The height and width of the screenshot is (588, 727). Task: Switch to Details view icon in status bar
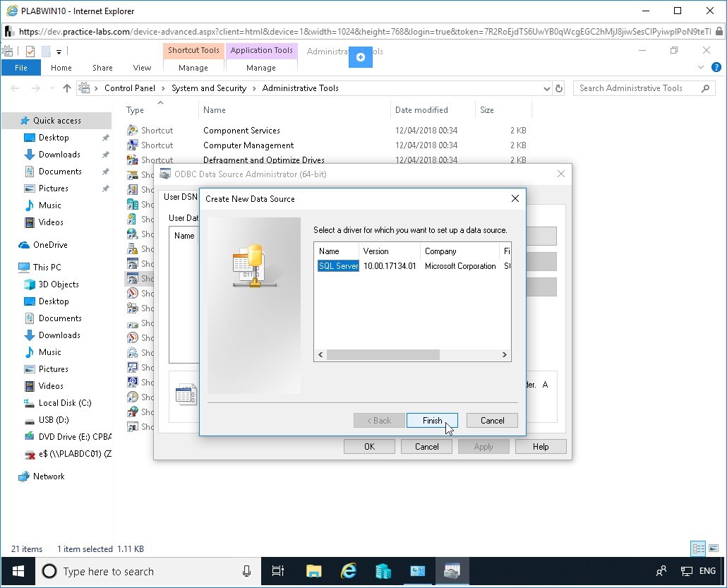click(x=698, y=548)
